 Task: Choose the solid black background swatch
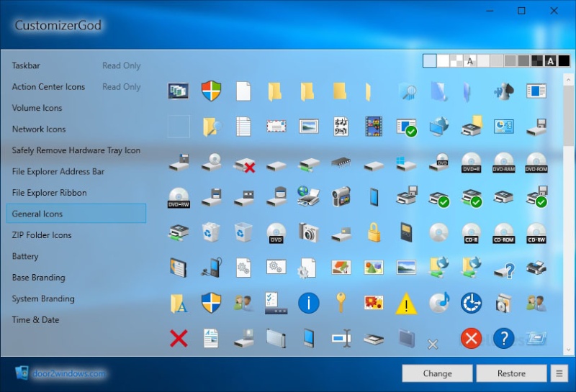pyautogui.click(x=564, y=60)
